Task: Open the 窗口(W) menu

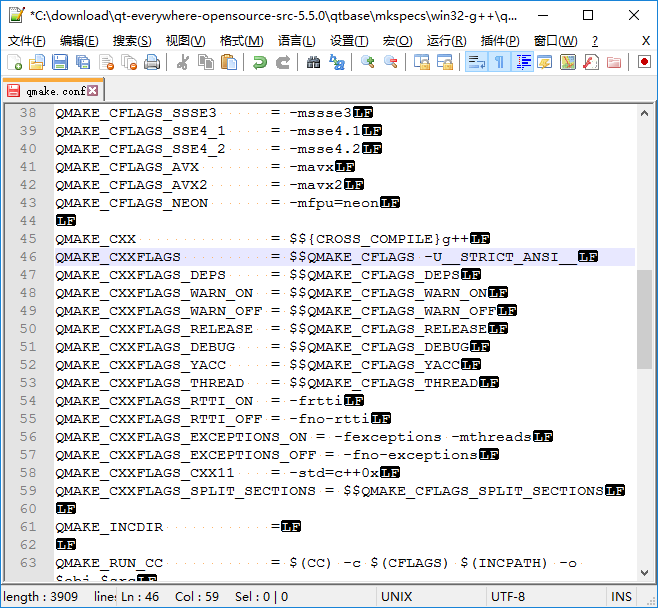Action: [555, 41]
